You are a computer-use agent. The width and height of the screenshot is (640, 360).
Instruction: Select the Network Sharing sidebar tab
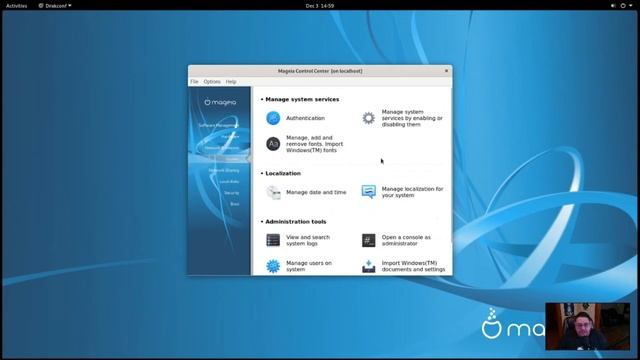[x=224, y=170]
